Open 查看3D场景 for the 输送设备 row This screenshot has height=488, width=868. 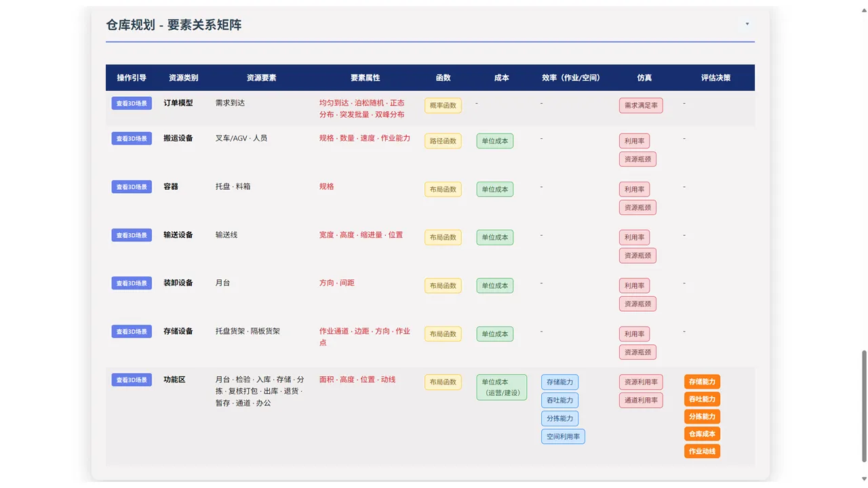[132, 235]
